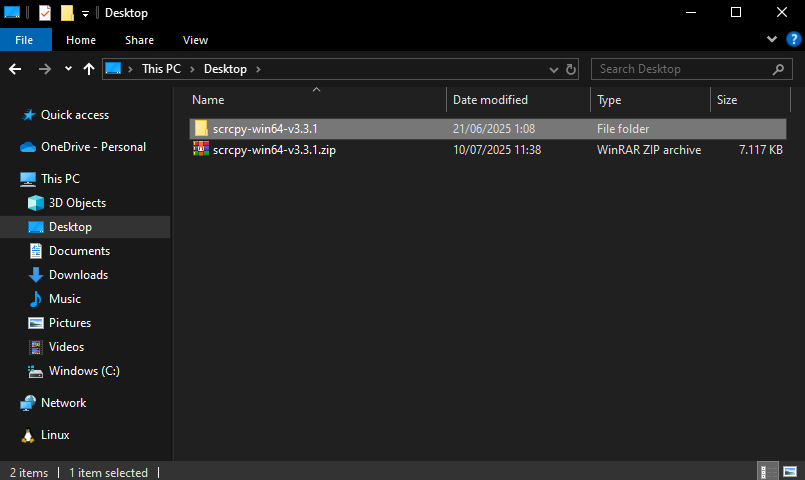Open Network in the navigation pane
Image resolution: width=805 pixels, height=480 pixels.
point(63,403)
